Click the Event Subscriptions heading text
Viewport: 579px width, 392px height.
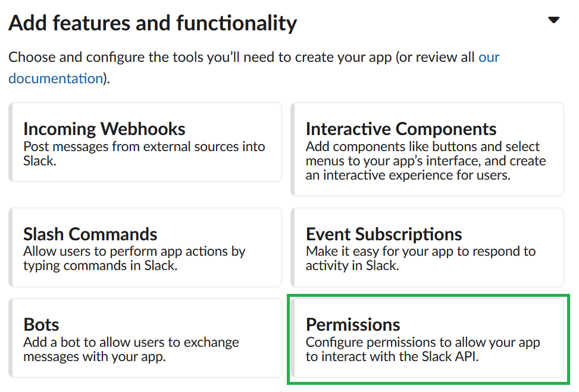pyautogui.click(x=384, y=234)
